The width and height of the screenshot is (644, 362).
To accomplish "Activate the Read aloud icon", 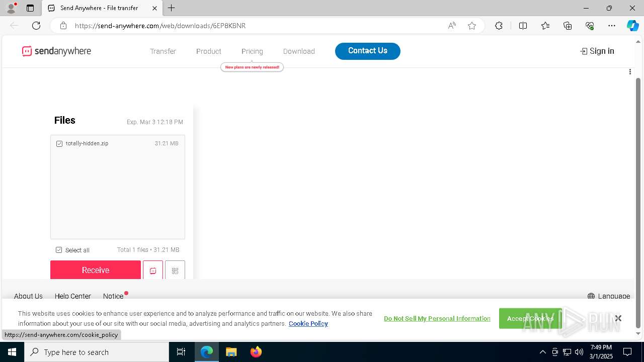I will click(452, 26).
